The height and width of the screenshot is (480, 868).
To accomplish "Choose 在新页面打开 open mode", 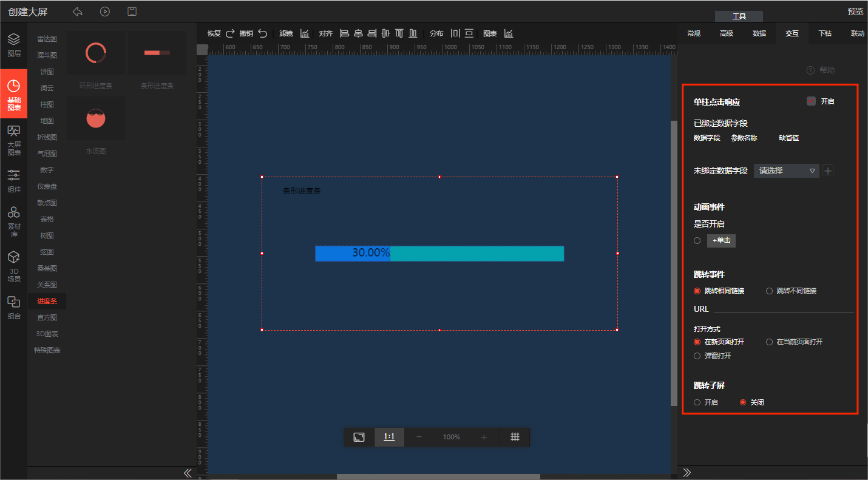I will point(697,342).
